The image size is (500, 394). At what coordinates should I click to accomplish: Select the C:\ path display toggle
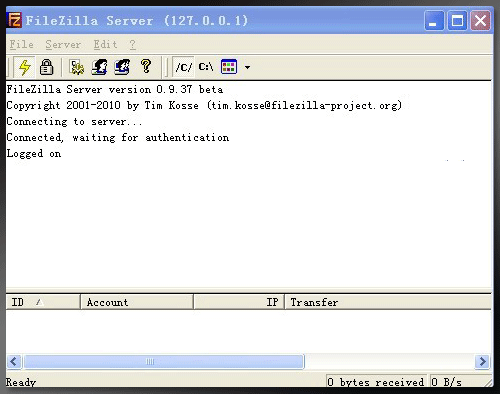point(206,67)
